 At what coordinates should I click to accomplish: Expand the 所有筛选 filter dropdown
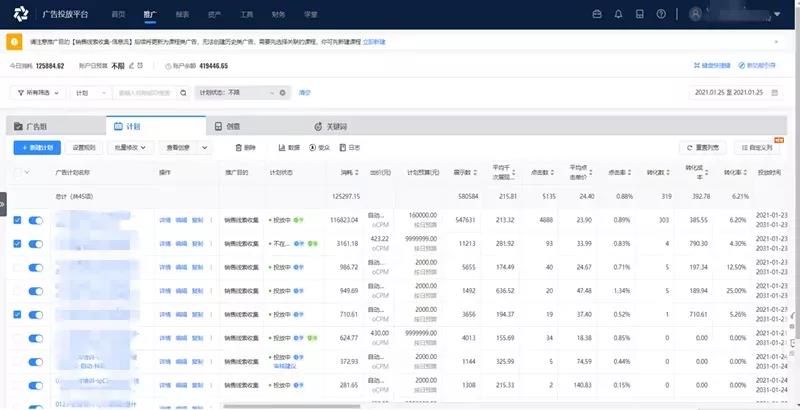(x=38, y=92)
